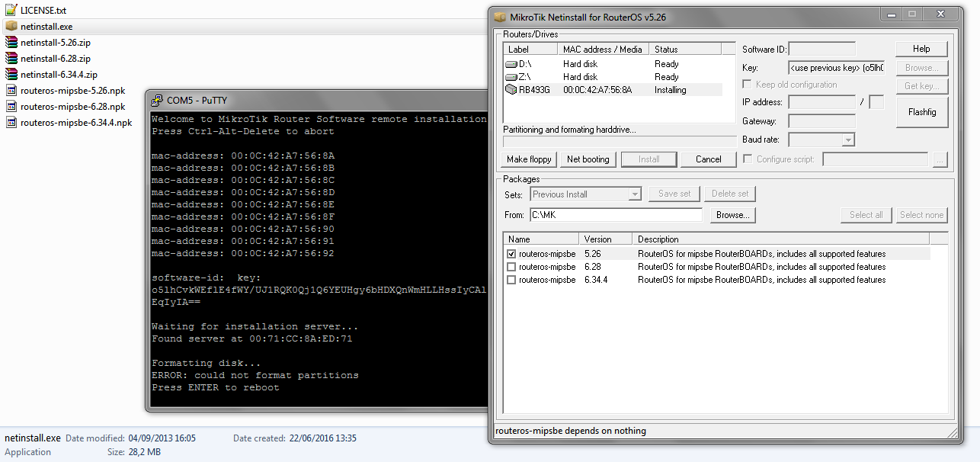Click the RB493G router icon in Routers list
The image size is (980, 462).
(509, 89)
